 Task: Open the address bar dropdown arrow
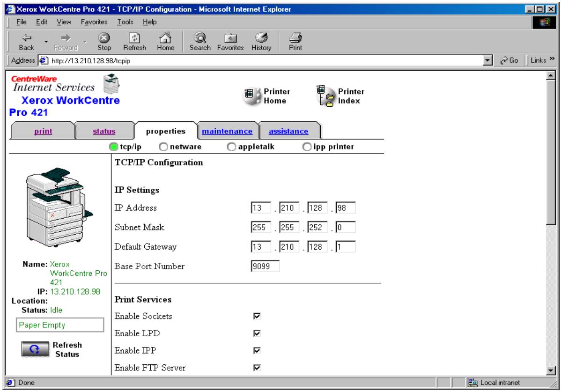point(487,60)
